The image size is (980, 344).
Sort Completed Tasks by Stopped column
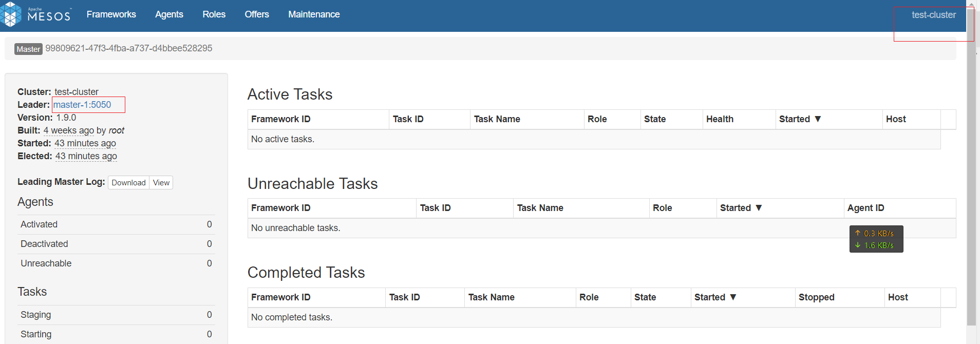point(816,297)
